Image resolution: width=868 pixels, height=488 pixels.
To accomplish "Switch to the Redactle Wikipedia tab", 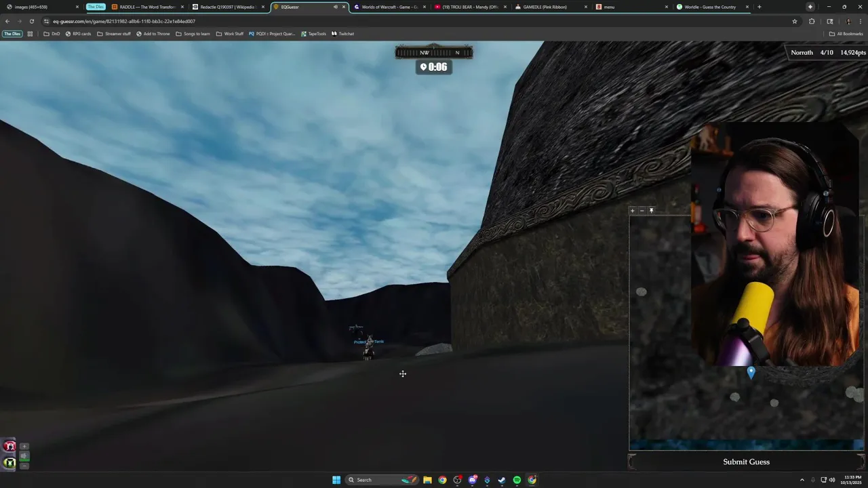I will pos(228,7).
